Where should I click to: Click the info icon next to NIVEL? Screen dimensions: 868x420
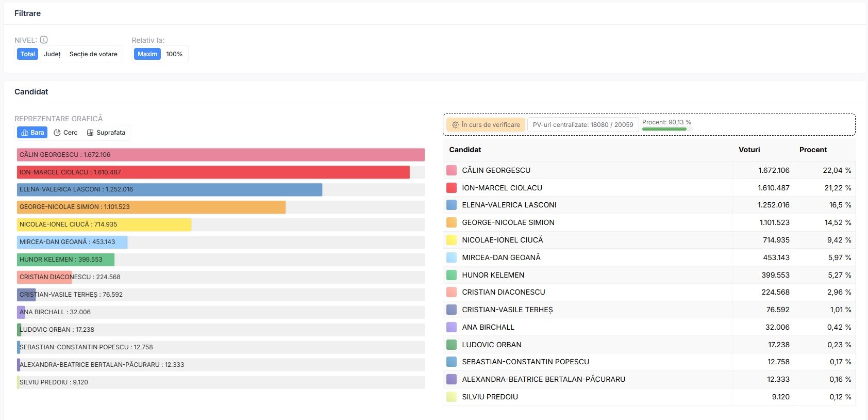pos(44,40)
